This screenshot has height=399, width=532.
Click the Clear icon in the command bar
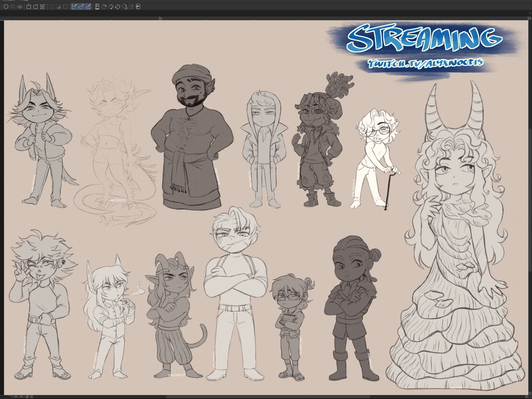point(6,7)
